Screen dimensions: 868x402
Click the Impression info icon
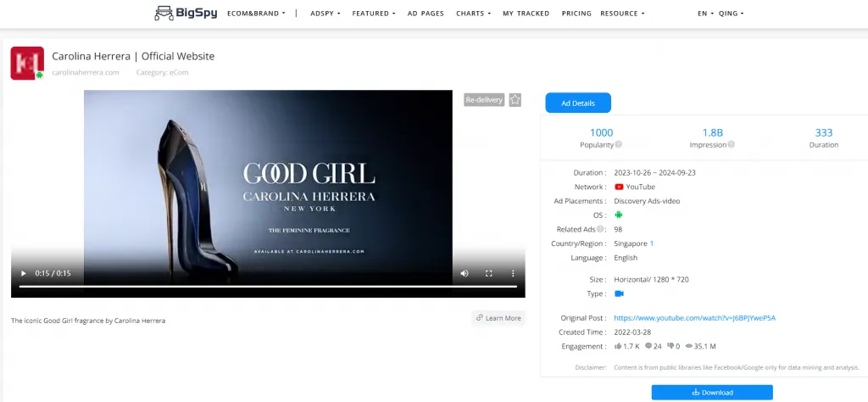click(732, 145)
